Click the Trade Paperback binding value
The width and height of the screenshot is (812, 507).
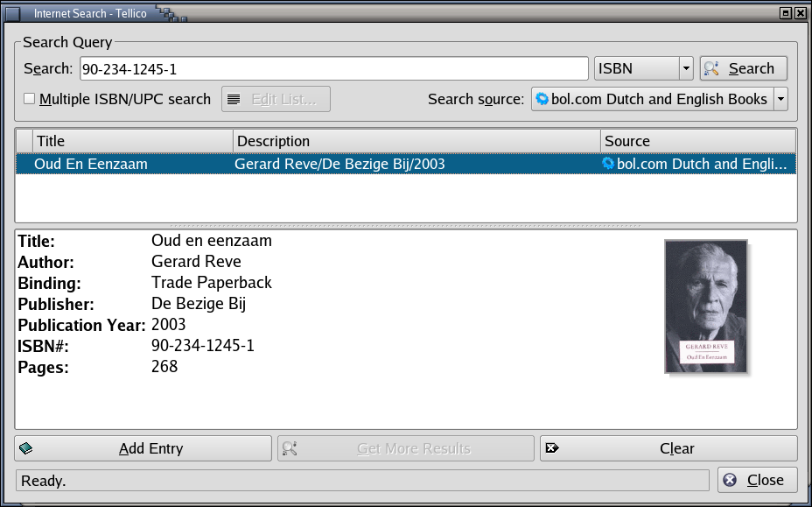pos(211,283)
